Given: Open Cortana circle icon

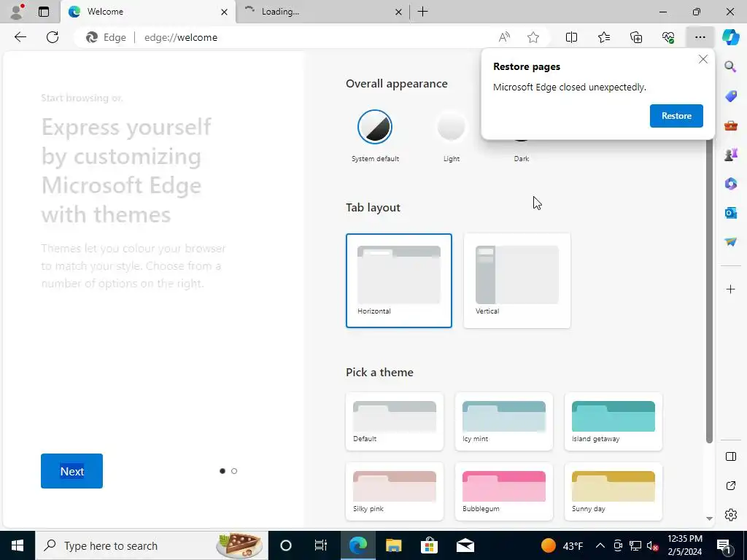Looking at the screenshot, I should (285, 545).
